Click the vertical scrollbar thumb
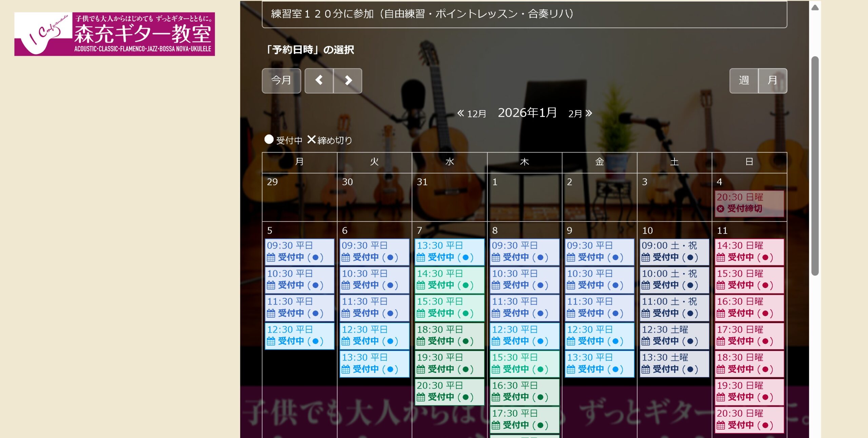 tap(815, 165)
